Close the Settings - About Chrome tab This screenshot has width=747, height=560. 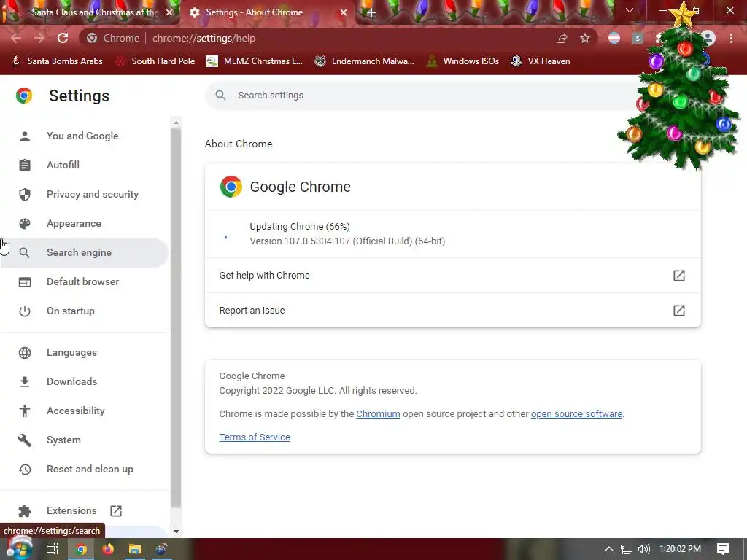(344, 12)
